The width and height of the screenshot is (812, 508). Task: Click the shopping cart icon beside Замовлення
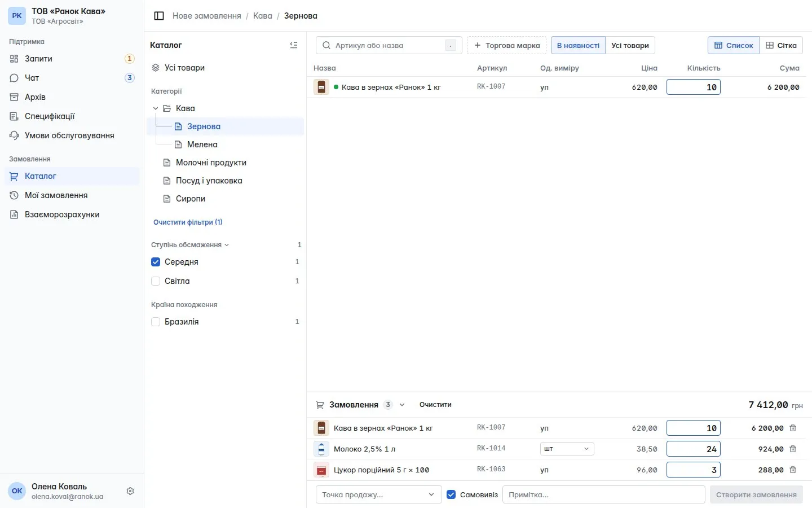pos(320,405)
